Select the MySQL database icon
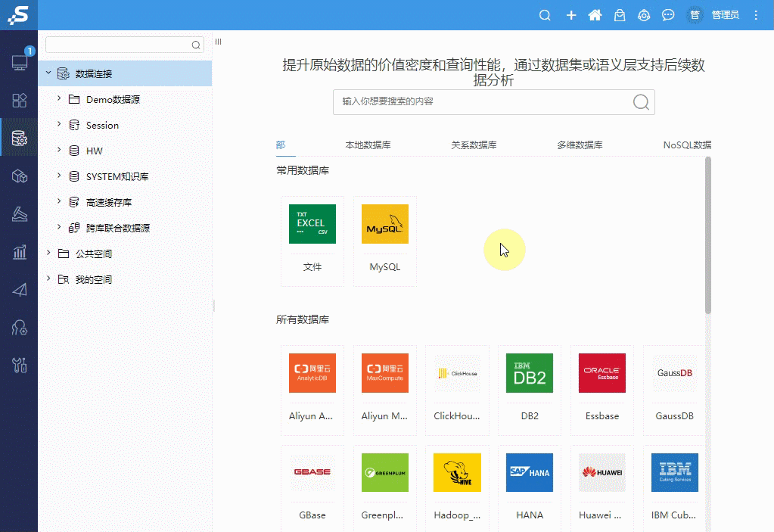 click(x=384, y=224)
